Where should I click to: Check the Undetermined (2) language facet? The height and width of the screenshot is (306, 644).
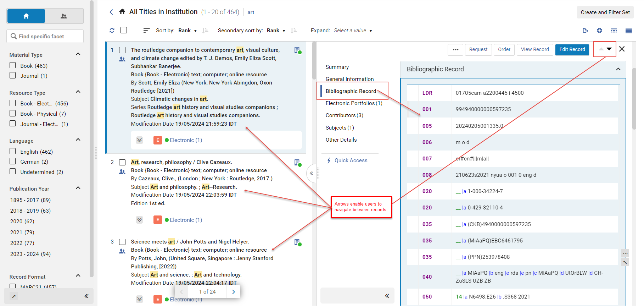(13, 171)
